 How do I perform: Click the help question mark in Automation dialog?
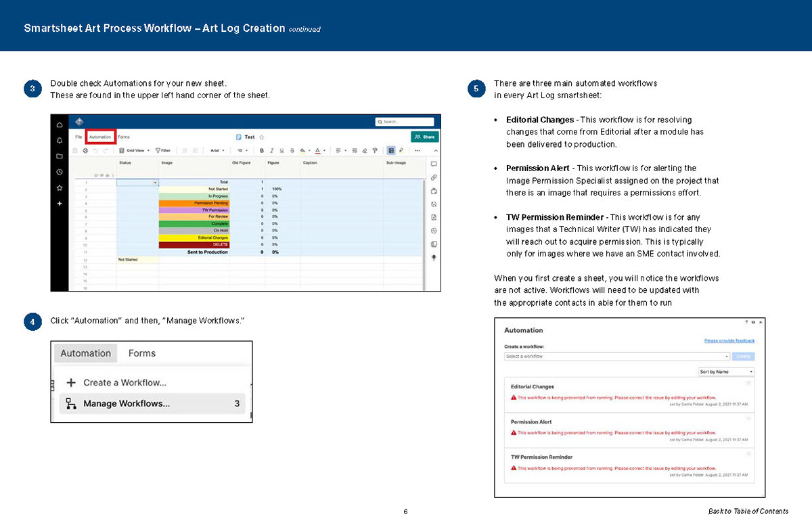(746, 322)
